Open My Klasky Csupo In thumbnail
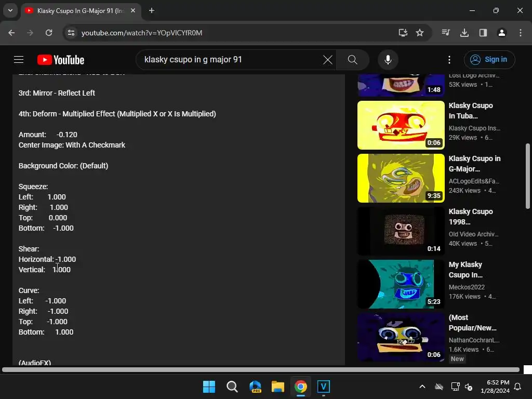 point(401,284)
